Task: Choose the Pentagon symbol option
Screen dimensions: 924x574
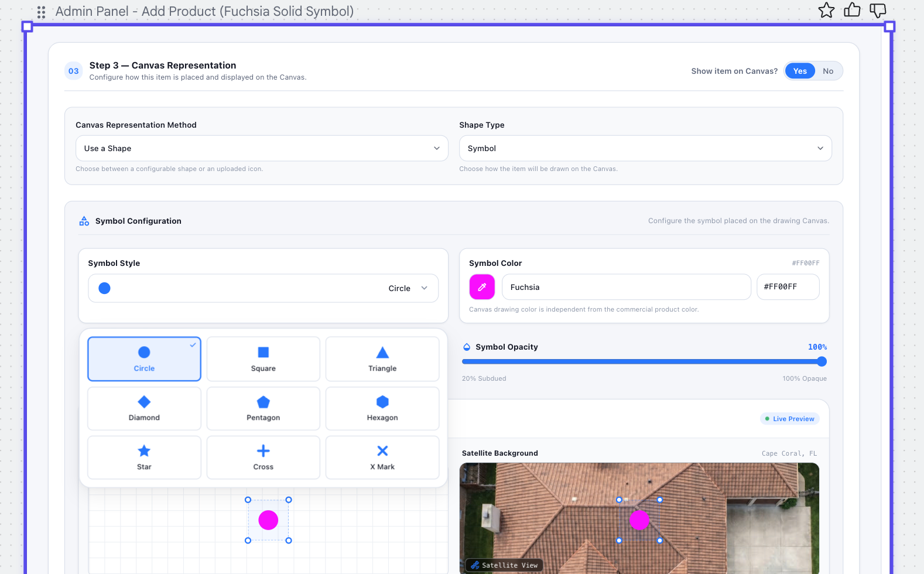Action: 263,408
